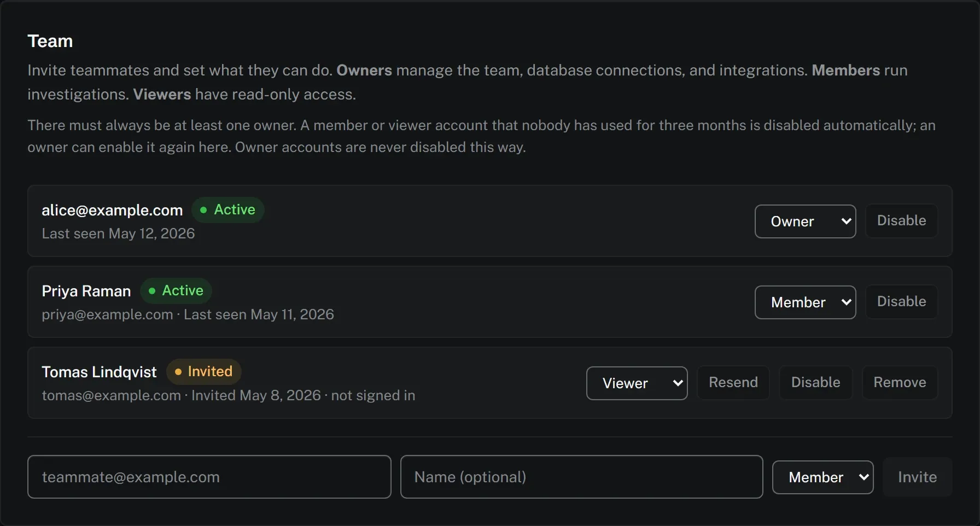This screenshot has height=526, width=980.
Task: Click the Team heading
Action: pyautogui.click(x=50, y=41)
